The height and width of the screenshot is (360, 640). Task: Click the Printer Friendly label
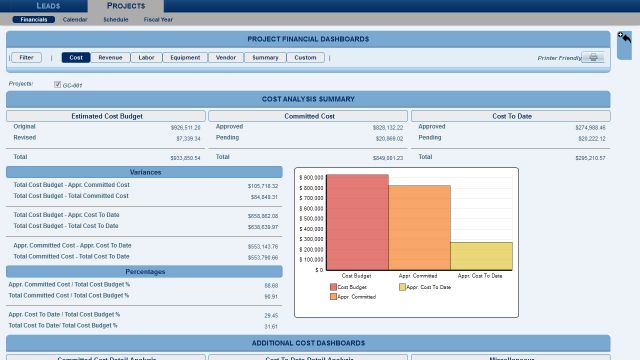pyautogui.click(x=559, y=58)
